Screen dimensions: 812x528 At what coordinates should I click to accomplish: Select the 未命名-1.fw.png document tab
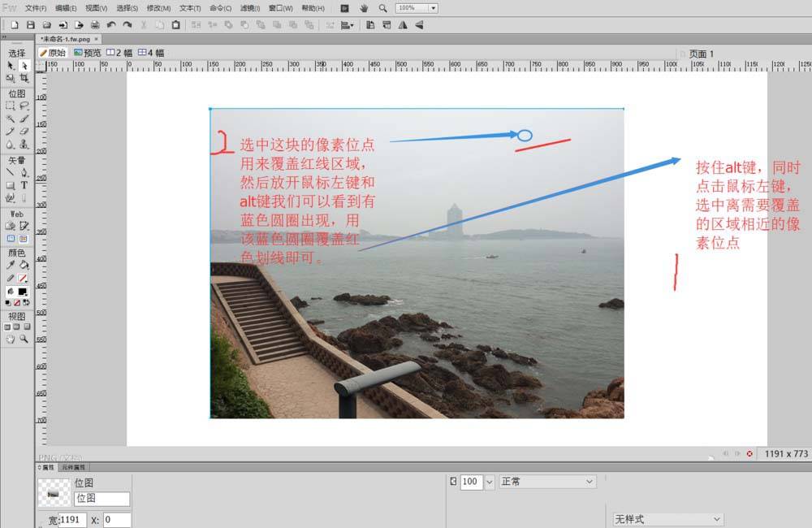(x=67, y=38)
